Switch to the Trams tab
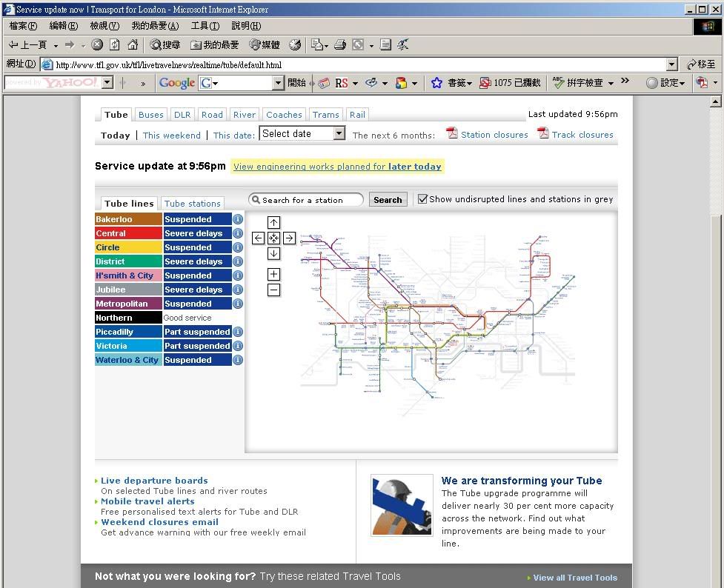The height and width of the screenshot is (588, 724). click(x=325, y=115)
